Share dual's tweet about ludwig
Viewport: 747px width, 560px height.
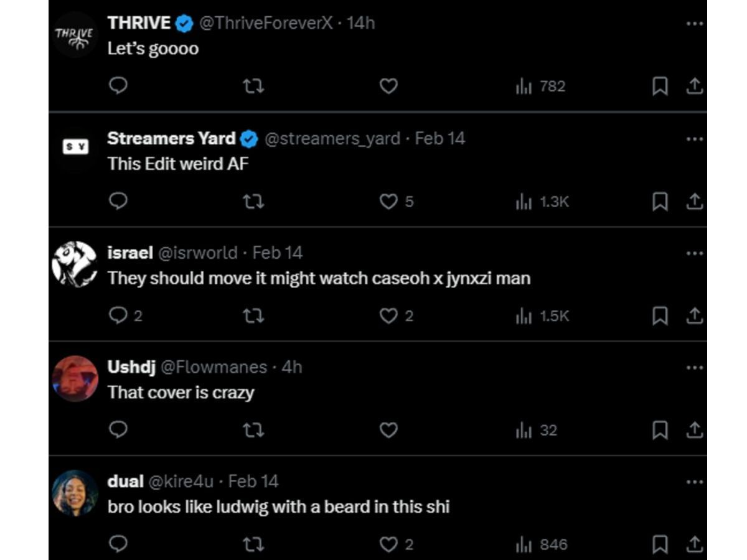click(x=694, y=544)
